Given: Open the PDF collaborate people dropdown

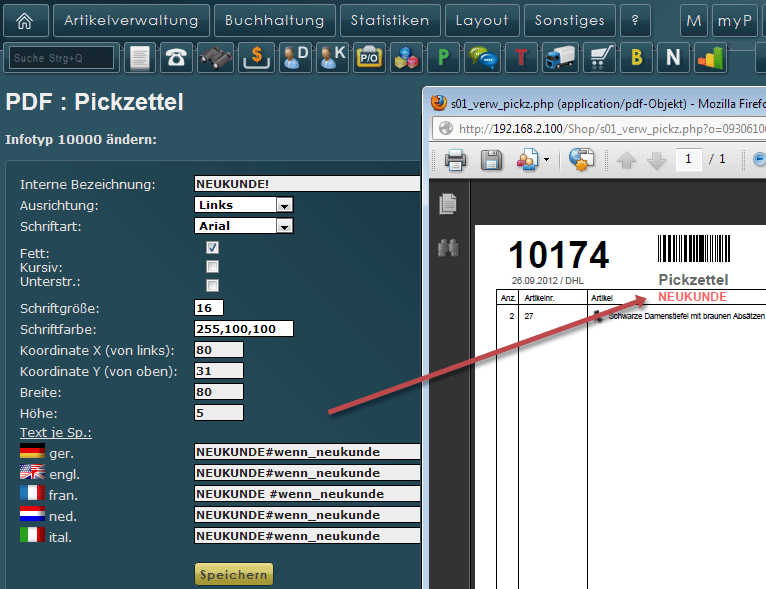Looking at the screenshot, I should pos(533,160).
